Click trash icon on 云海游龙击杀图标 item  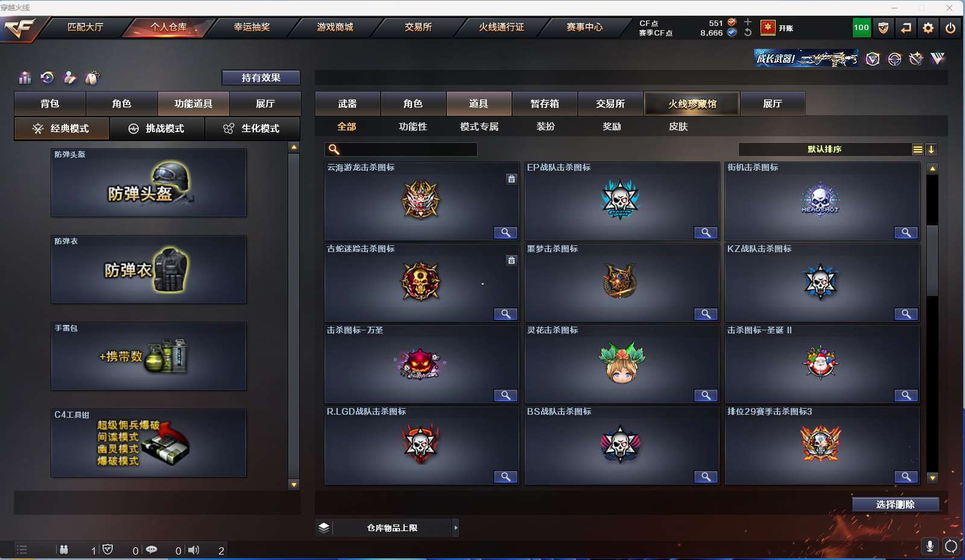click(x=511, y=179)
